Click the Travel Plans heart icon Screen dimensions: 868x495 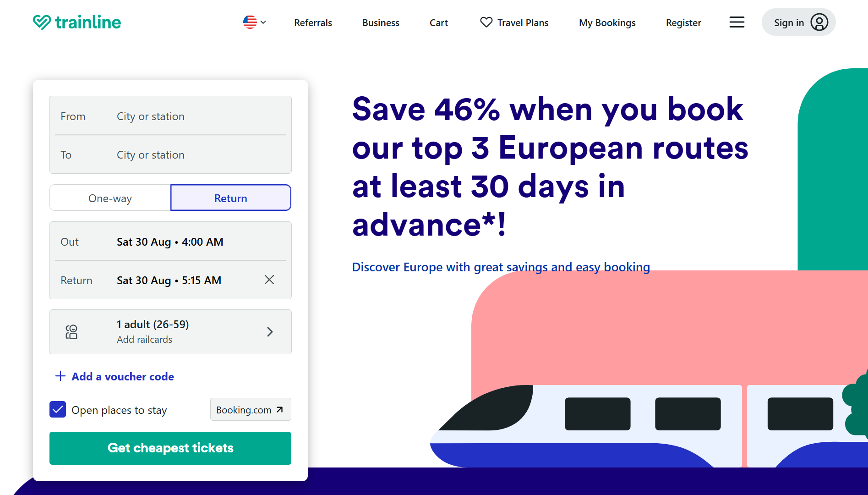coord(486,22)
